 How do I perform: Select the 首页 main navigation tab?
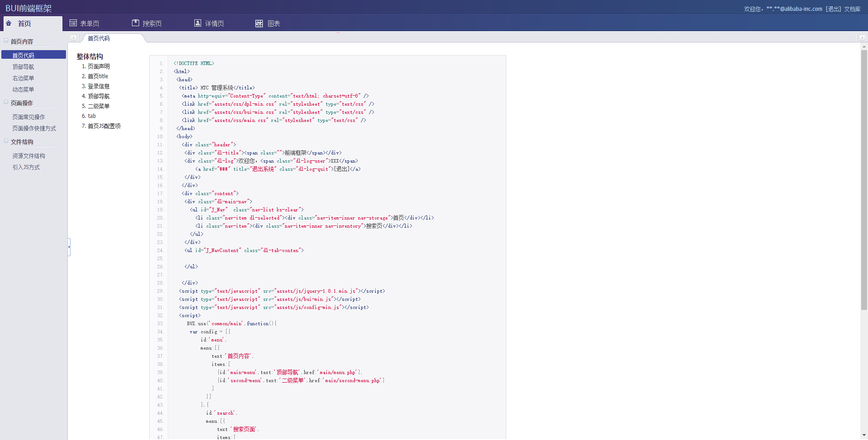pos(33,23)
